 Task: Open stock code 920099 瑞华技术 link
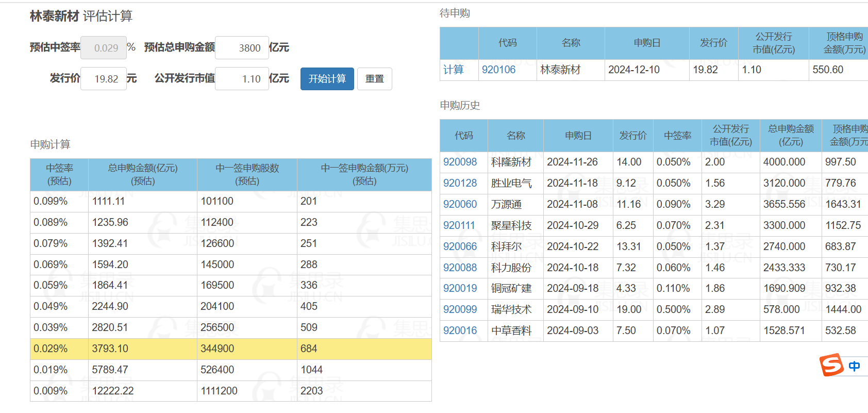pyautogui.click(x=460, y=309)
